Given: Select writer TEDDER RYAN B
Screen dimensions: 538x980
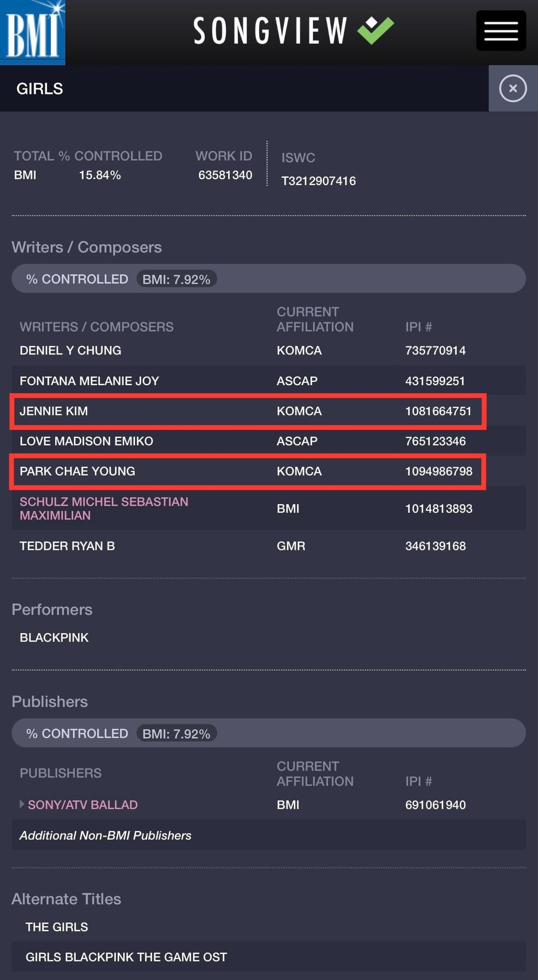Looking at the screenshot, I should (66, 545).
